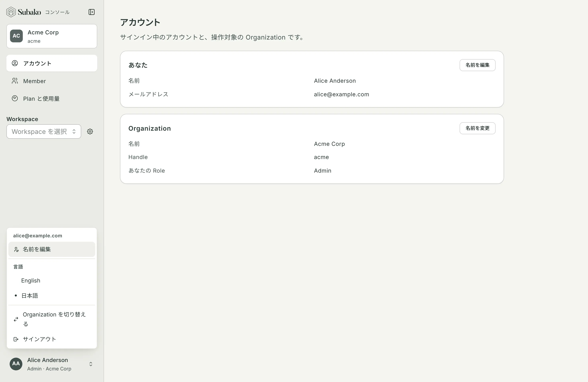Click 名前を編集 button in あなた card
Screen dimensions: 588x382
pyautogui.click(x=477, y=65)
